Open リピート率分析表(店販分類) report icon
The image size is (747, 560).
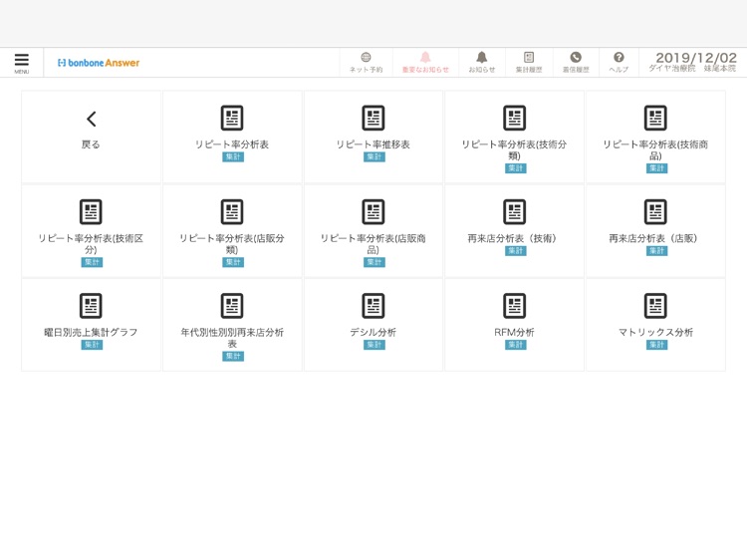tap(232, 211)
